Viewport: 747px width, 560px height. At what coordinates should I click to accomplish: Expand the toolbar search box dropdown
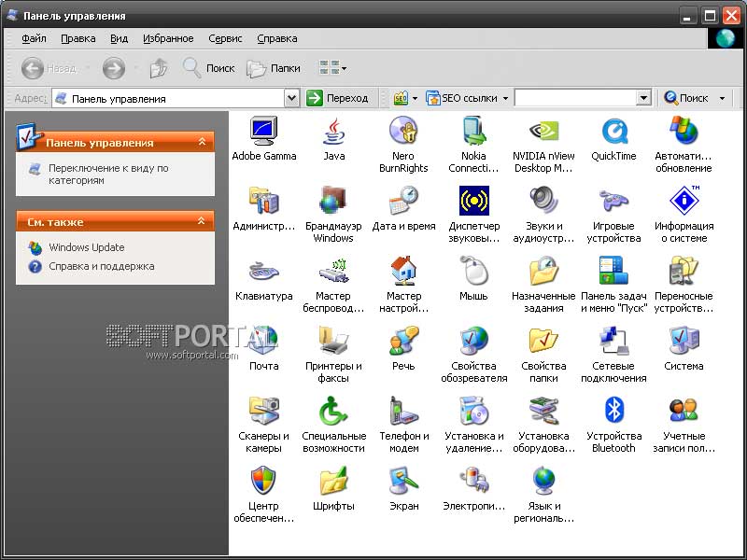click(x=643, y=98)
